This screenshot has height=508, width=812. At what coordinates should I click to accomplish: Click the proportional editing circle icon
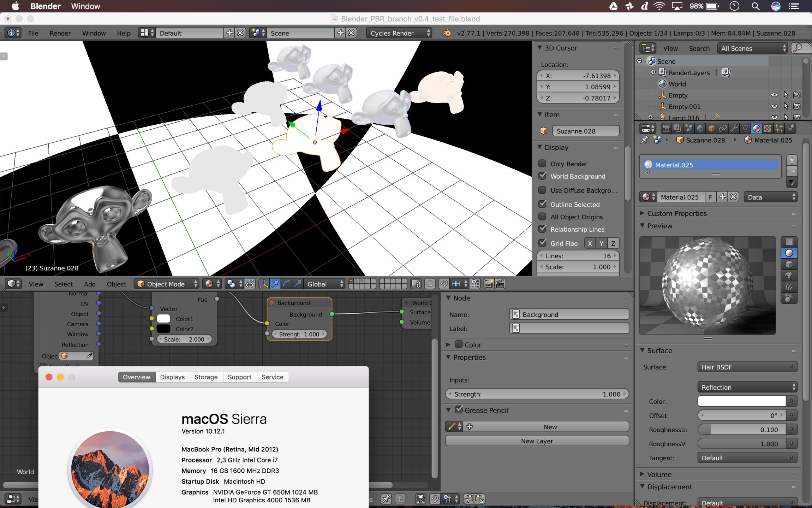point(430,284)
